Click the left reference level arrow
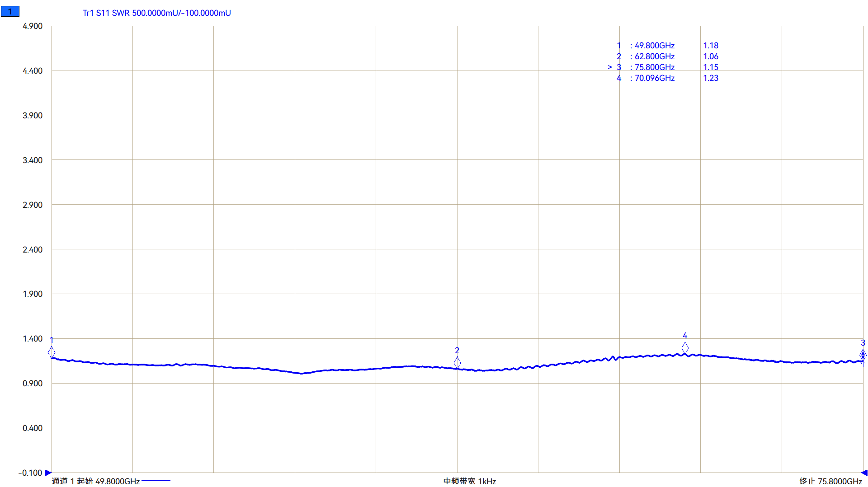The image size is (868, 487). point(48,473)
